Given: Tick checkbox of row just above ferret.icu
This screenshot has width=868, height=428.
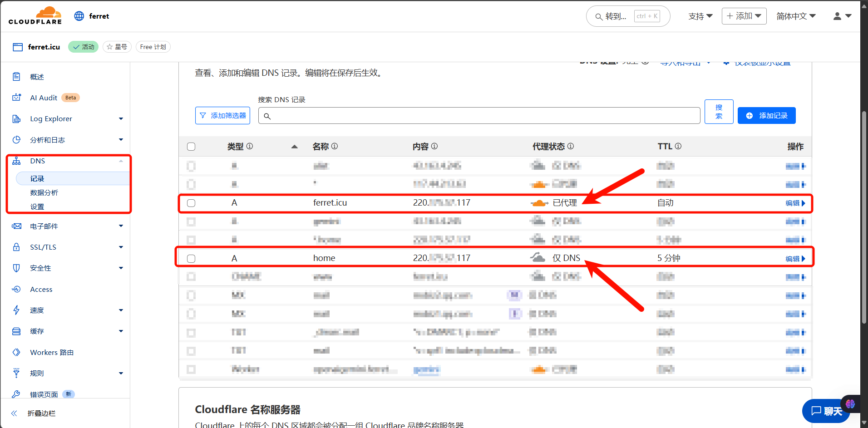Looking at the screenshot, I should pyautogui.click(x=191, y=184).
